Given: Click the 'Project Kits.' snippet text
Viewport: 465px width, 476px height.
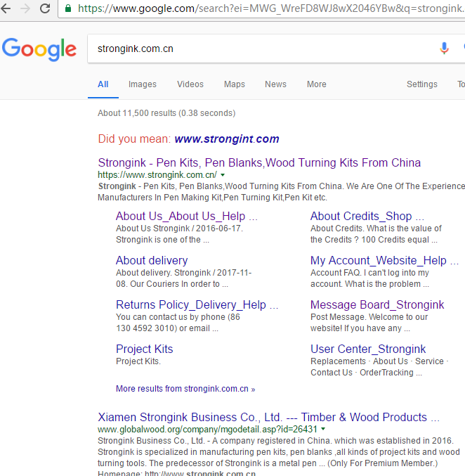Looking at the screenshot, I should (138, 361).
